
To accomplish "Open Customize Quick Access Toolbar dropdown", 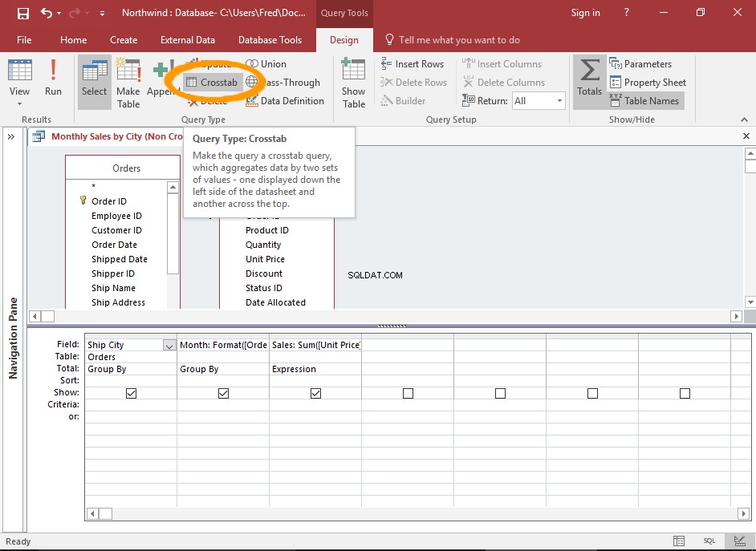I will pos(102,14).
